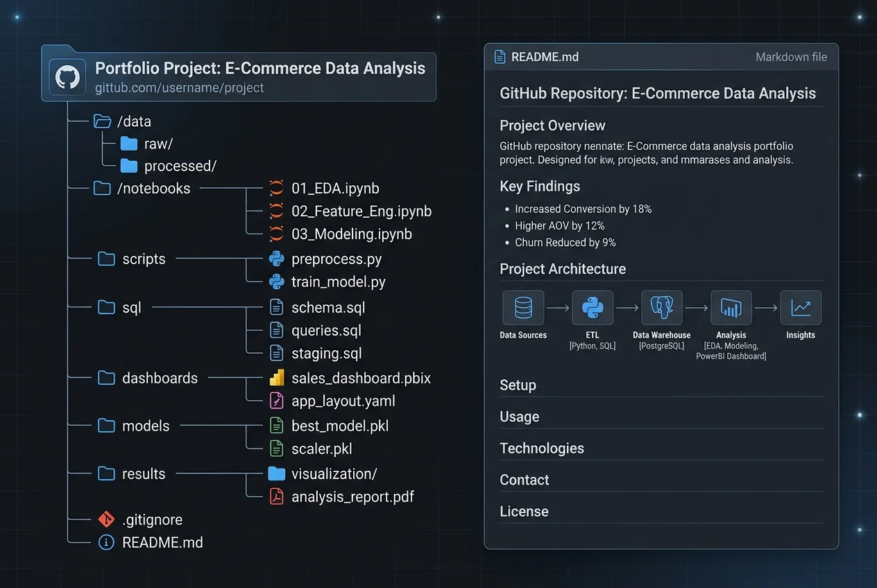The image size is (877, 588).
Task: Open the processed/ folder icon
Action: (x=128, y=166)
